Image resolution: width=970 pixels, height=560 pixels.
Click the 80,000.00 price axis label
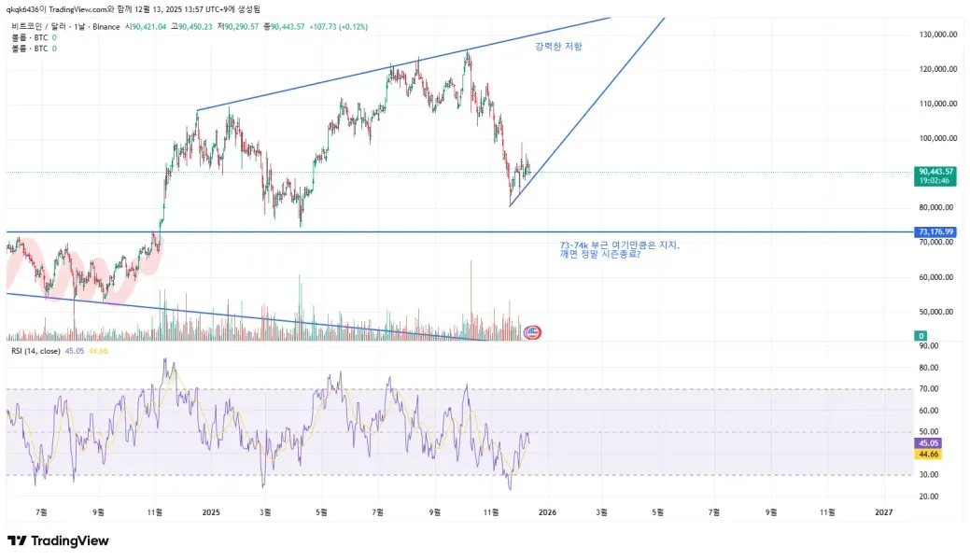click(938, 208)
